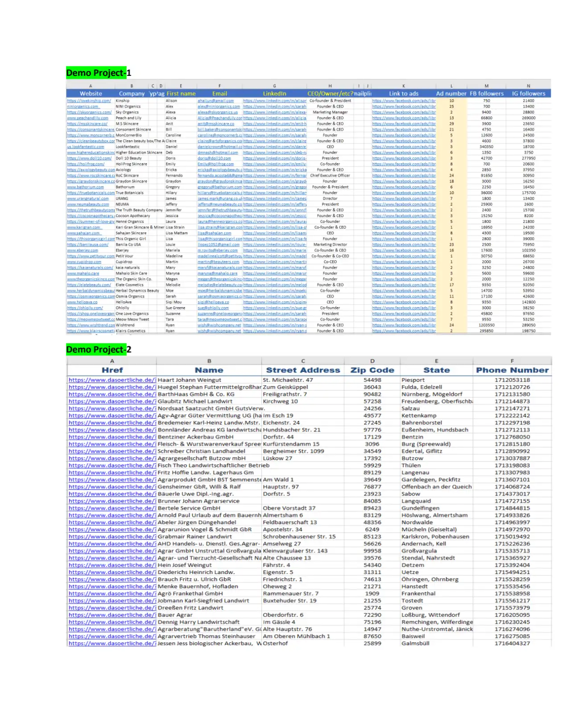562x728 pixels.
Task: Select the IG followers column header
Action: 528,94
